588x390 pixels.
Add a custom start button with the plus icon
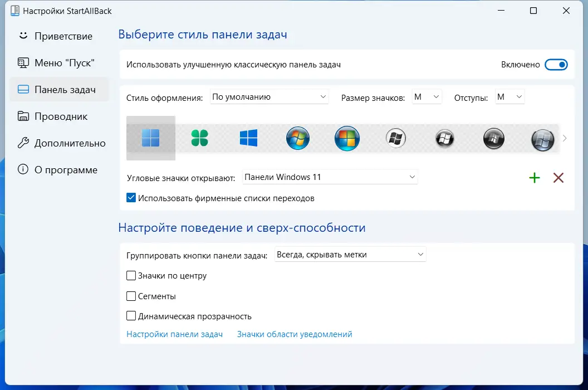(x=535, y=177)
